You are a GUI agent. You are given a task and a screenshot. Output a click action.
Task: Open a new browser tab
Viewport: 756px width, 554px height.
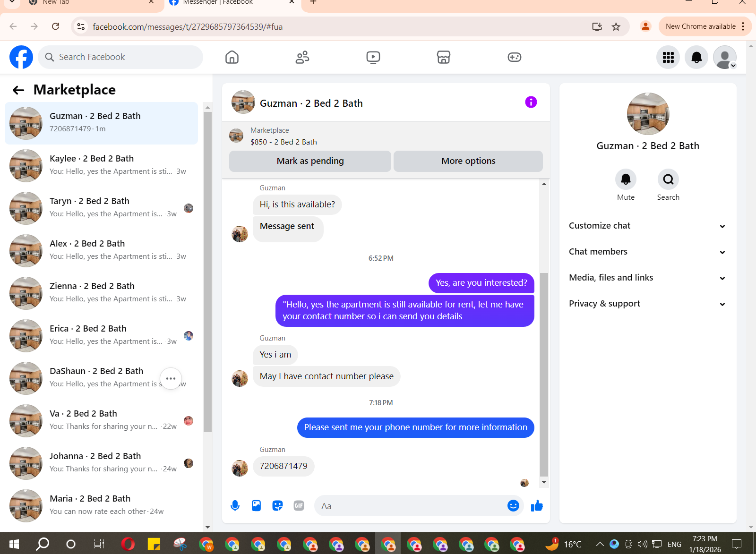pos(313,2)
